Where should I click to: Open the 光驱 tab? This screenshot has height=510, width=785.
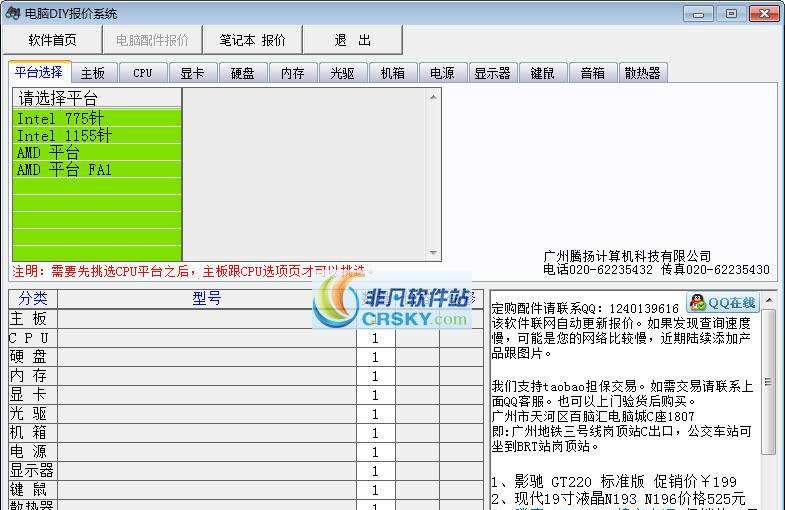342,73
